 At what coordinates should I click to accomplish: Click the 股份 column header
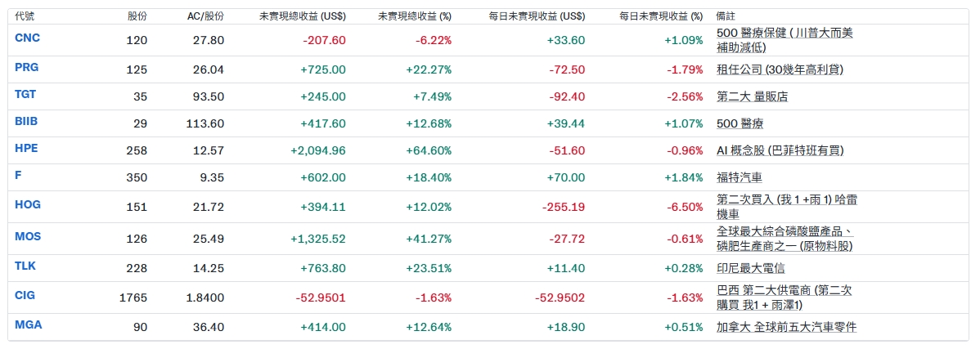tap(137, 16)
